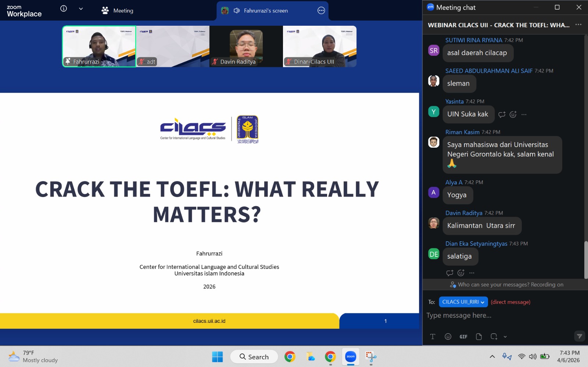Expand the screenshot options arrow
Screen dimensions: 588x367
point(505,337)
